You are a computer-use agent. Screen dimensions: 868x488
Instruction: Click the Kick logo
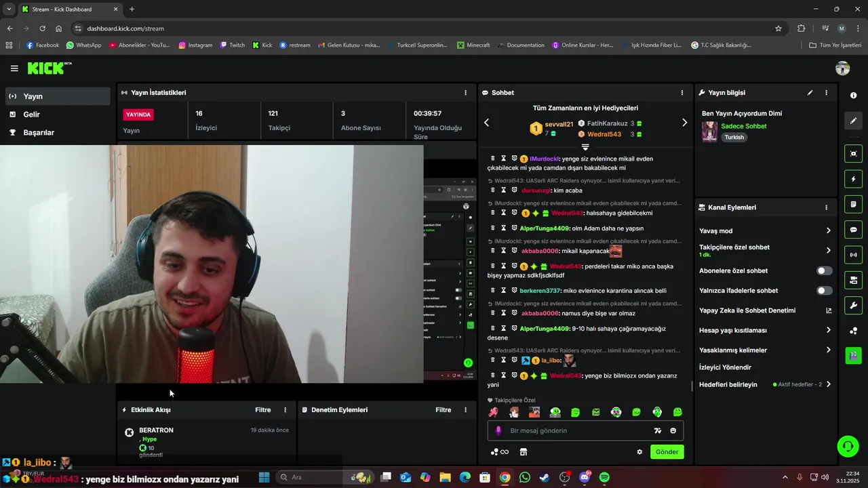49,68
